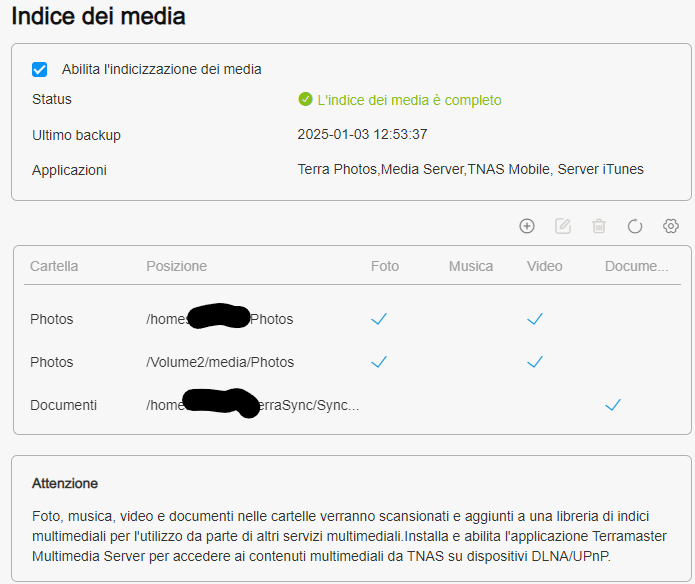Viewport: 695px width, 584px height.
Task: Toggle Video check for /homes Photos row
Action: (x=535, y=319)
